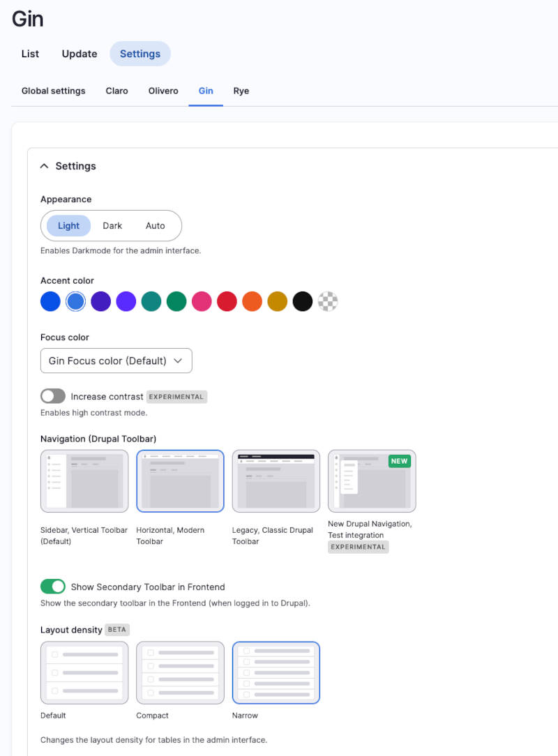This screenshot has height=756, width=558.
Task: Click the Default density label
Action: click(x=53, y=716)
